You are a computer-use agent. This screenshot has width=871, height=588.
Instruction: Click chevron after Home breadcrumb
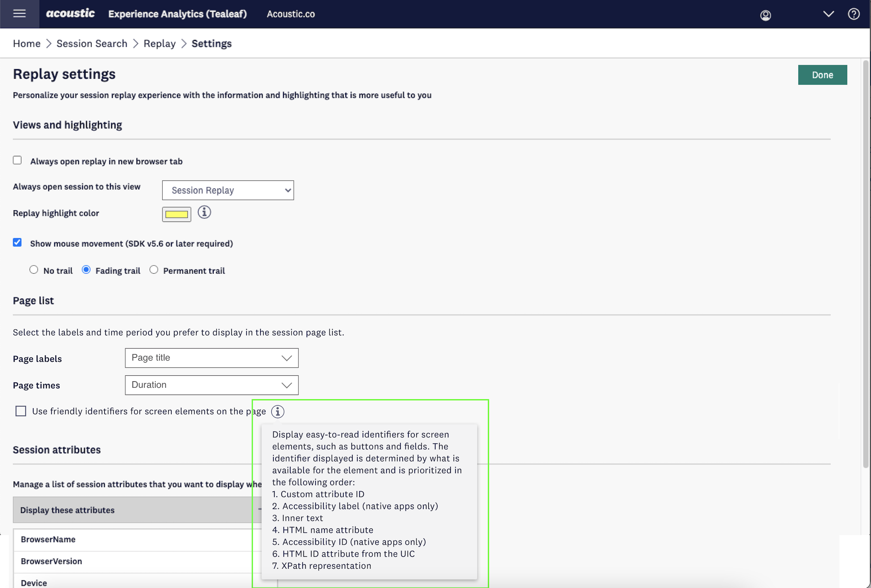click(x=49, y=44)
